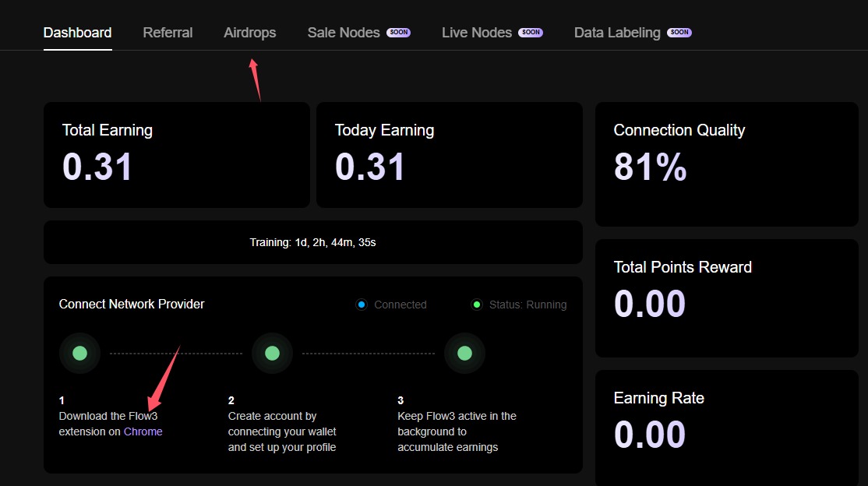Click the Connection Quality 81% value
The width and height of the screenshot is (868, 486).
pos(650,167)
